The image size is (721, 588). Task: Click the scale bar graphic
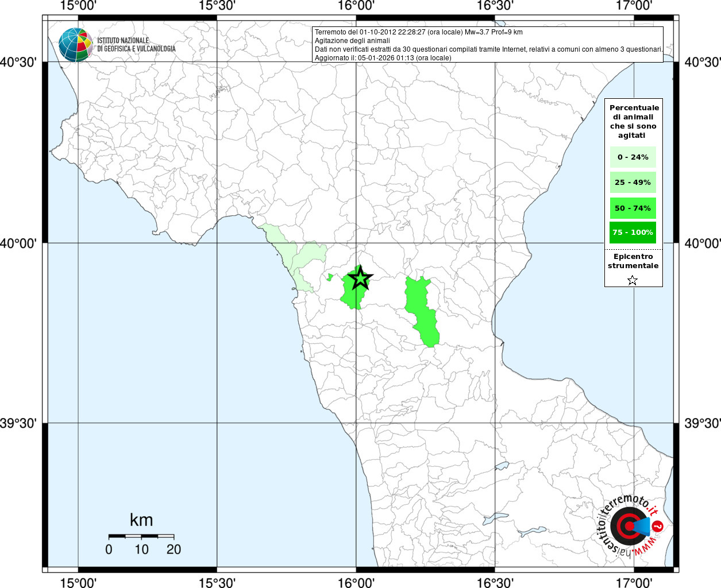[x=141, y=536]
